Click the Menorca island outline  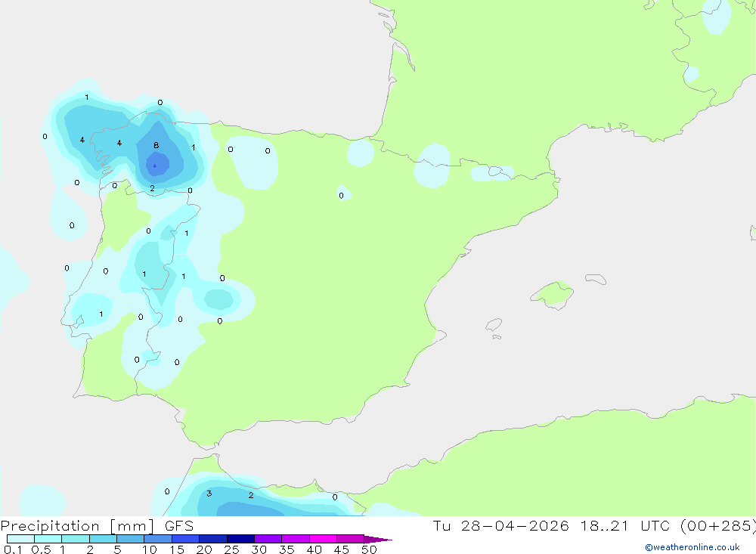tap(596, 279)
